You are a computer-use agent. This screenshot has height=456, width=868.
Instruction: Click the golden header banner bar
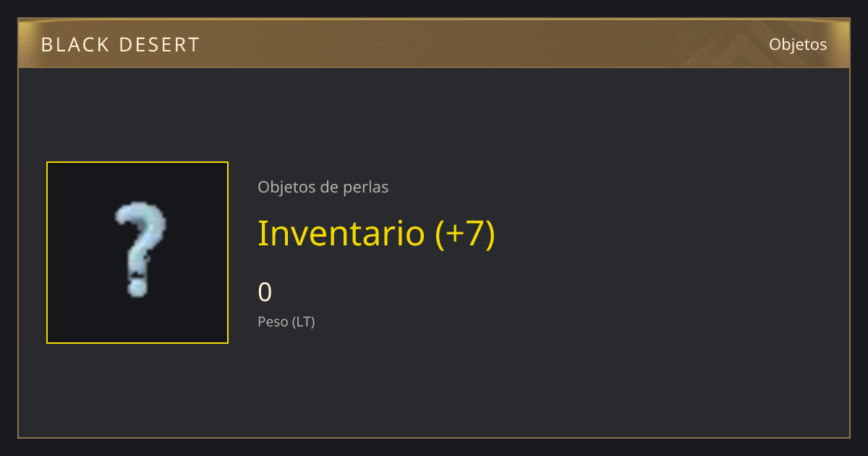click(434, 43)
